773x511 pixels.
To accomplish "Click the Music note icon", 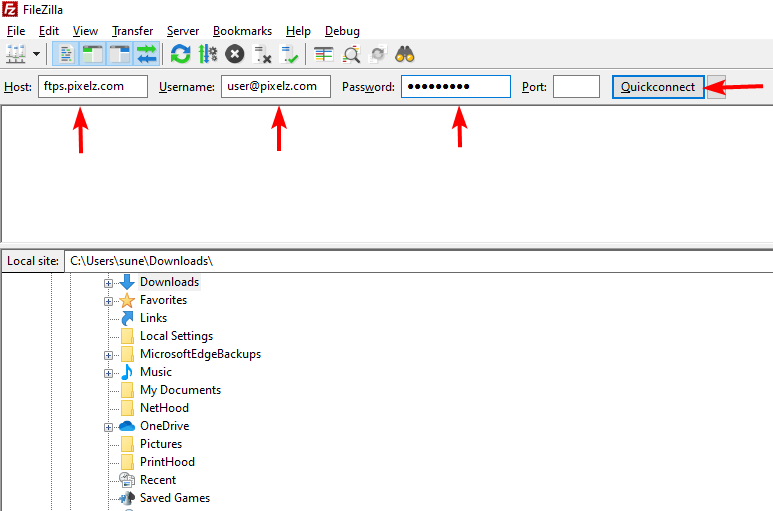I will click(x=127, y=372).
